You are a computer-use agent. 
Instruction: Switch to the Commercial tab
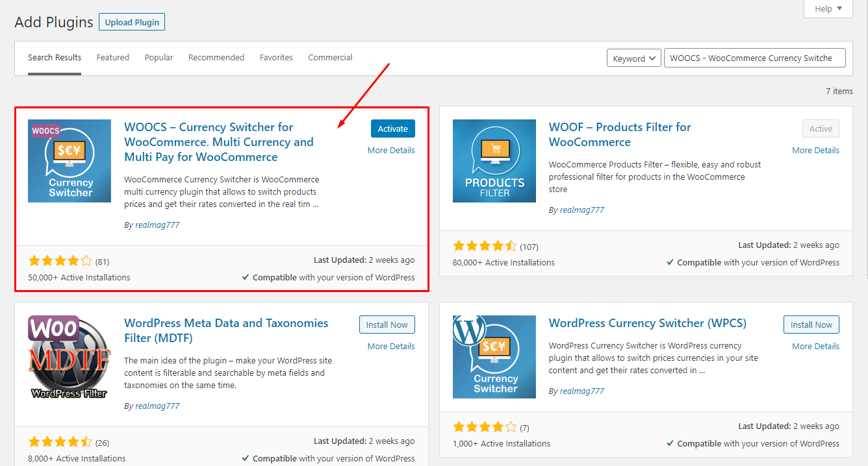pyautogui.click(x=330, y=58)
